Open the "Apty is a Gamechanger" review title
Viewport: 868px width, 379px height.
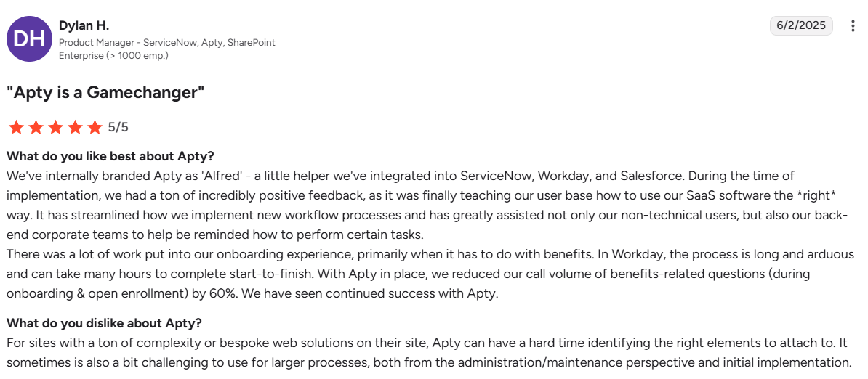[105, 92]
